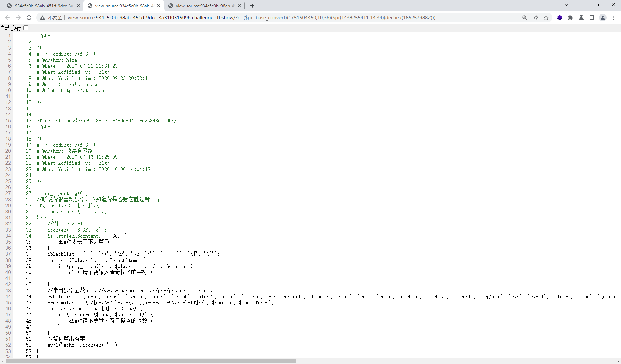Click the not-secure warning icon

(x=42, y=18)
